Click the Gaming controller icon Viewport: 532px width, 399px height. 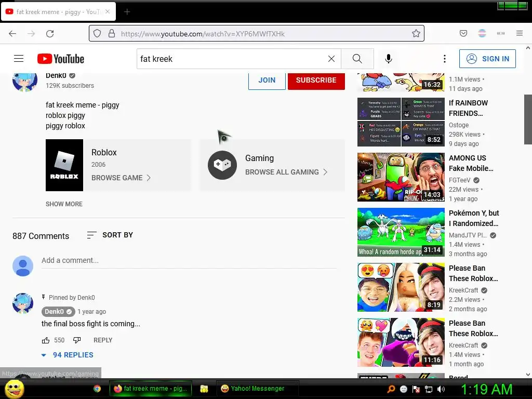[222, 165]
